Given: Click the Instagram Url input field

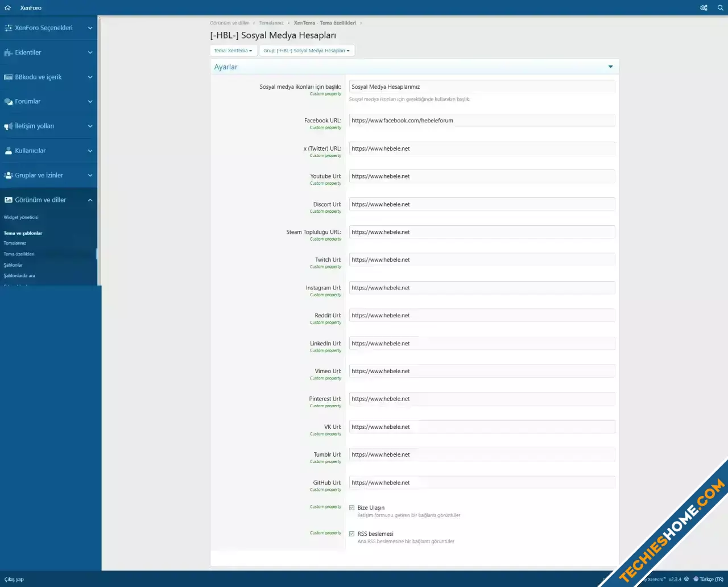Looking at the screenshot, I should tap(482, 288).
